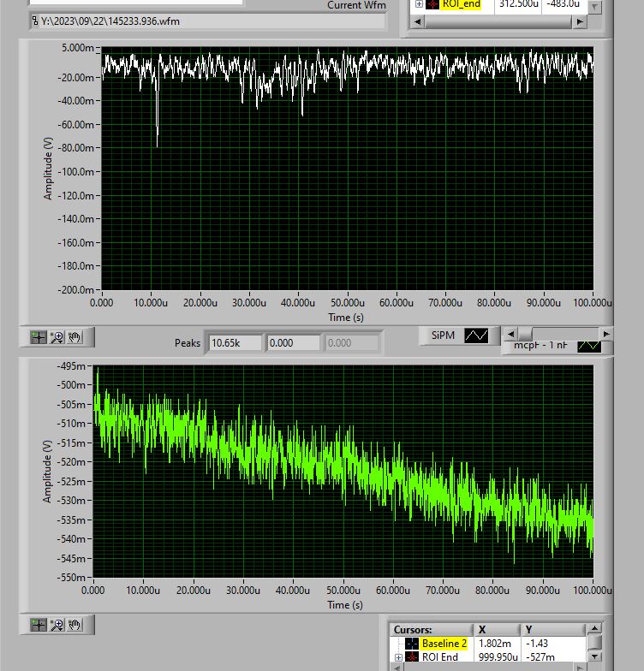Click the ROI_end cursor crosshair icon
The width and height of the screenshot is (644, 671).
point(432,4)
